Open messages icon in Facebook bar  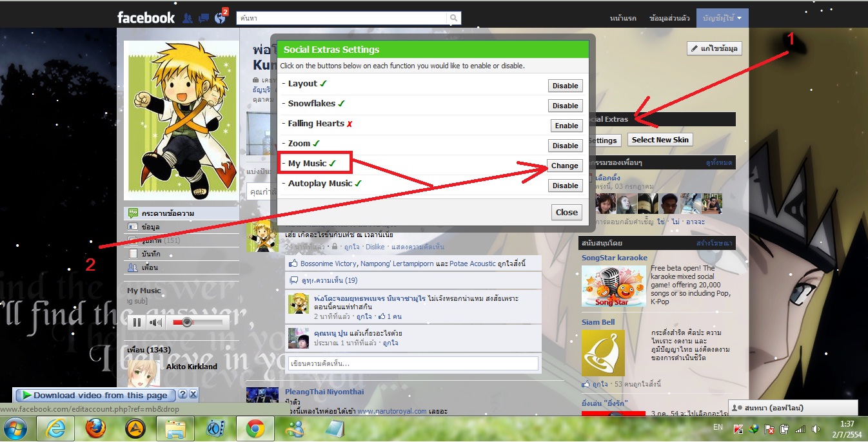tap(204, 18)
